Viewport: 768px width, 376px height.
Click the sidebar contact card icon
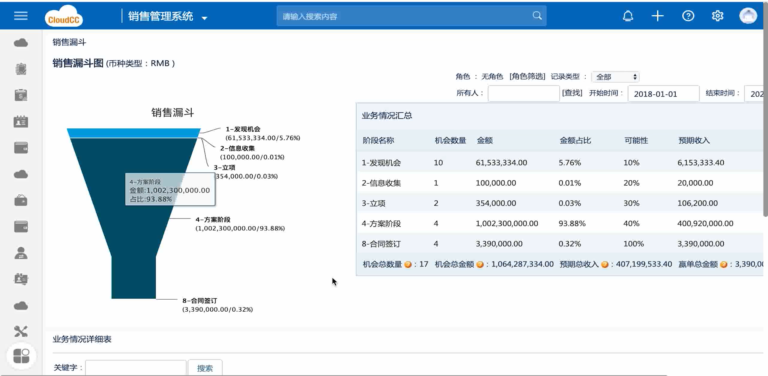click(21, 121)
